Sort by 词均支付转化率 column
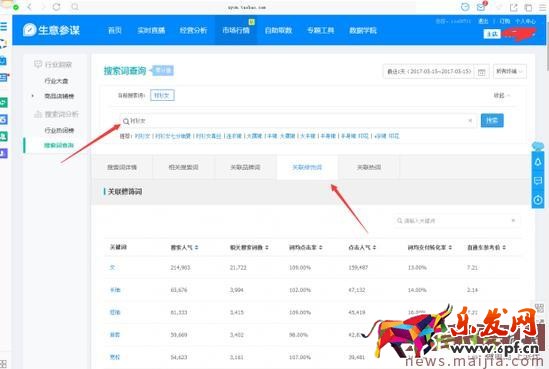 (x=430, y=248)
